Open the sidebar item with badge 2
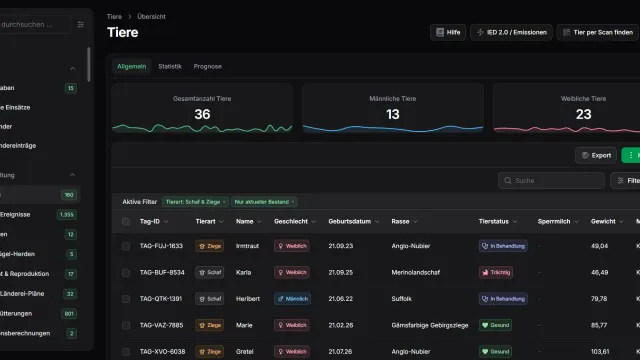This screenshot has height=360, width=640. pyautogui.click(x=39, y=333)
